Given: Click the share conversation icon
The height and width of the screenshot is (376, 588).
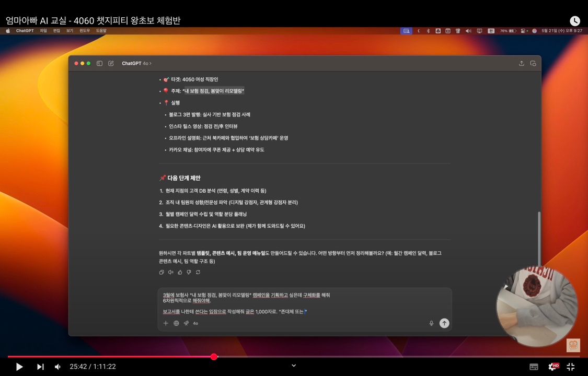Looking at the screenshot, I should point(521,63).
